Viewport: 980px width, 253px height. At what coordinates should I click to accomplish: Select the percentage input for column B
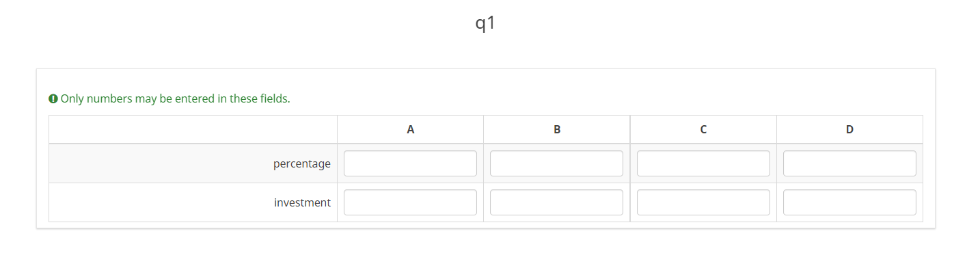coord(556,163)
